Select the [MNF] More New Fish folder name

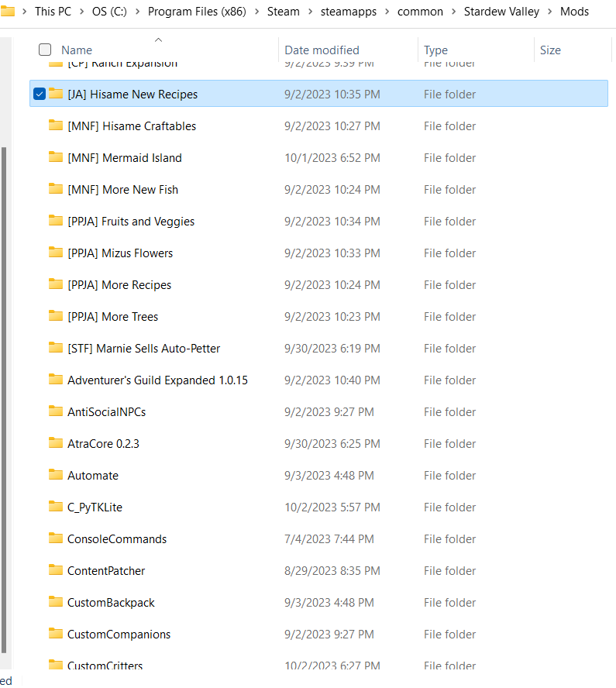pos(123,190)
